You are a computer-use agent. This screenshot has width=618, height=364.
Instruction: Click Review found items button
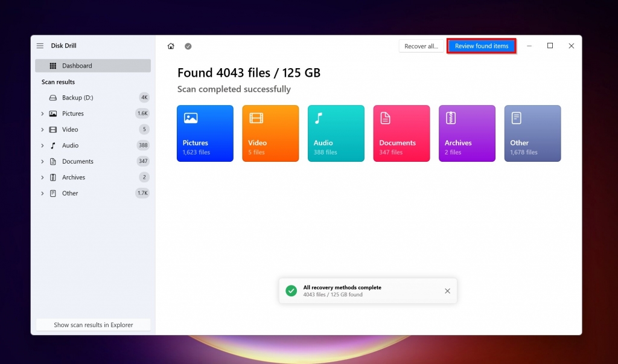[x=481, y=46]
